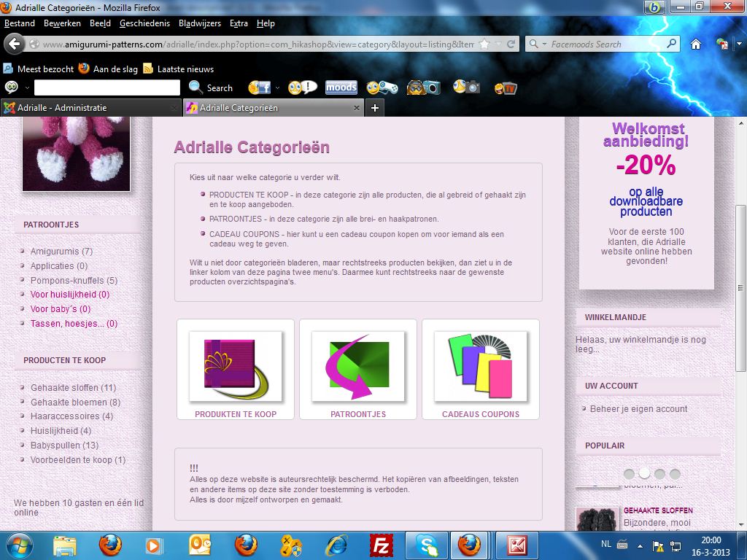Open Outlook from the taskbar
Viewport: 747px width, 560px height.
(x=200, y=545)
